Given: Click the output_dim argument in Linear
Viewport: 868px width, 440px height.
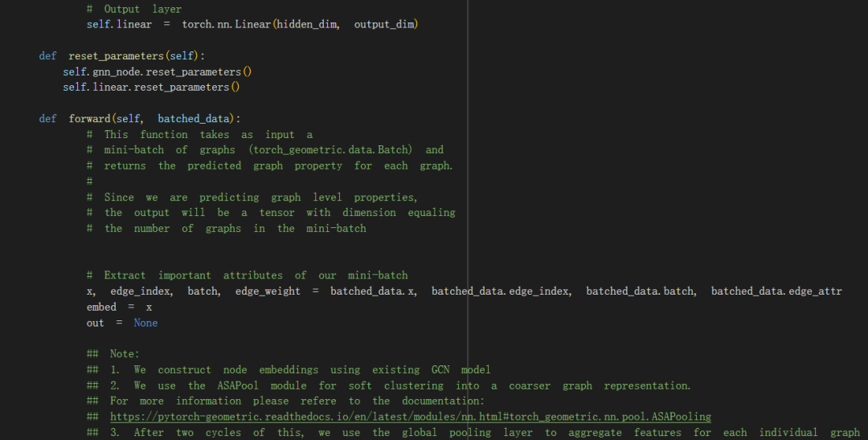Looking at the screenshot, I should pos(386,24).
